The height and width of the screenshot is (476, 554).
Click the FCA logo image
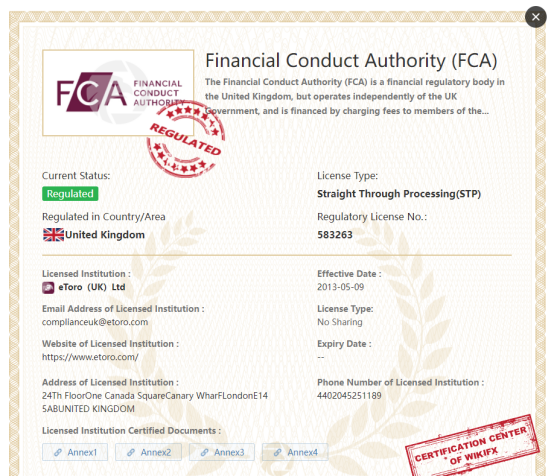click(x=118, y=93)
